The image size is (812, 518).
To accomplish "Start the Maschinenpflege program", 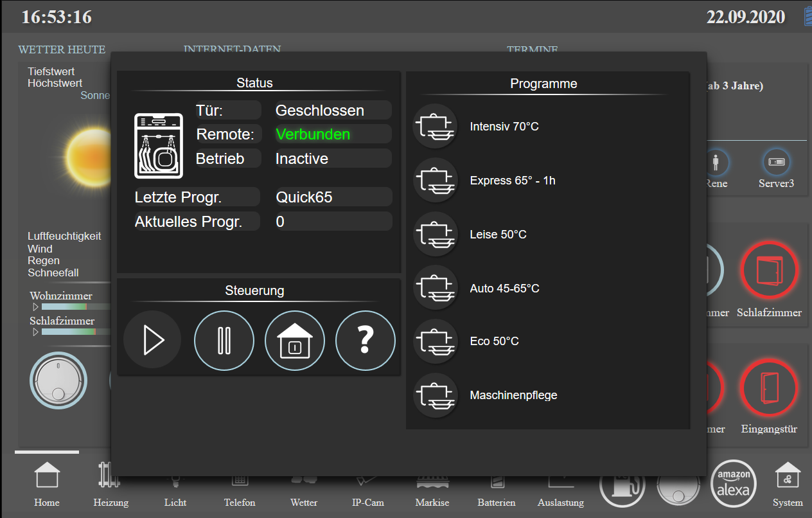I will tap(435, 395).
